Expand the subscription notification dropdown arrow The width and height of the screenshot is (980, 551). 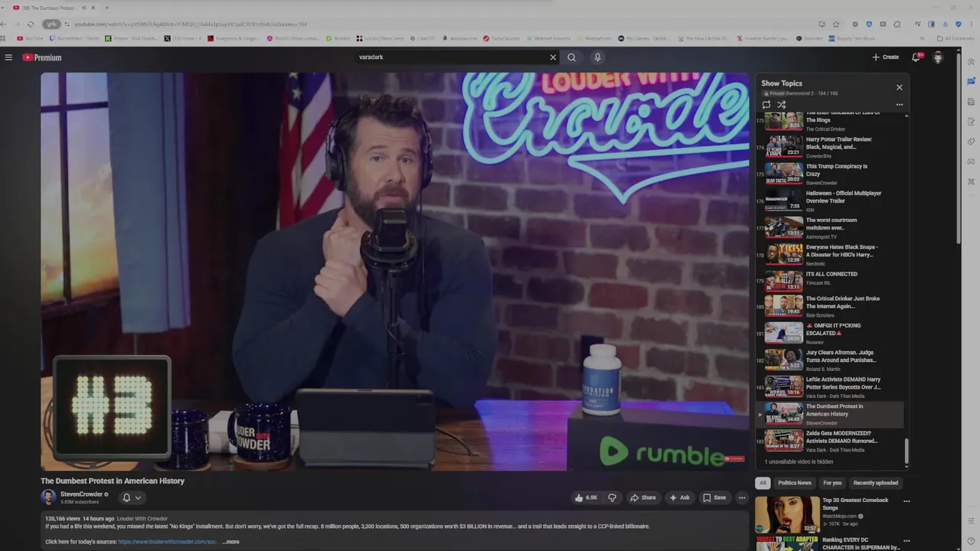(x=138, y=497)
